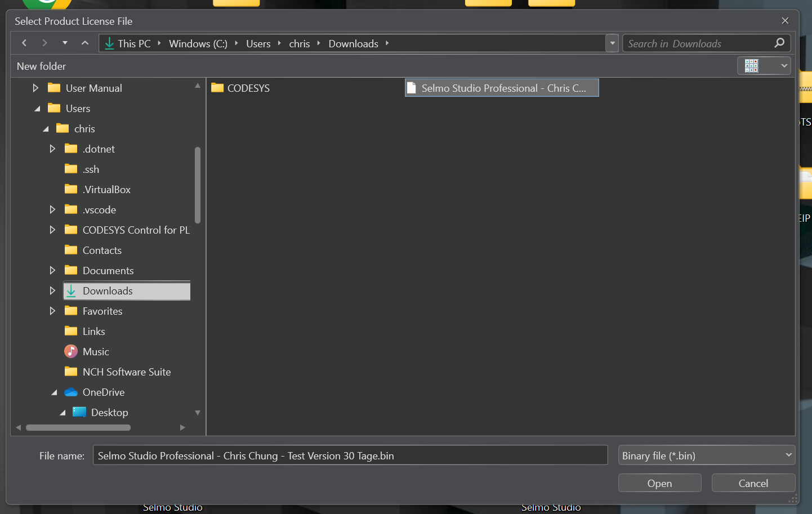The height and width of the screenshot is (514, 812).
Task: Select the .ssh folder
Action: pos(91,169)
